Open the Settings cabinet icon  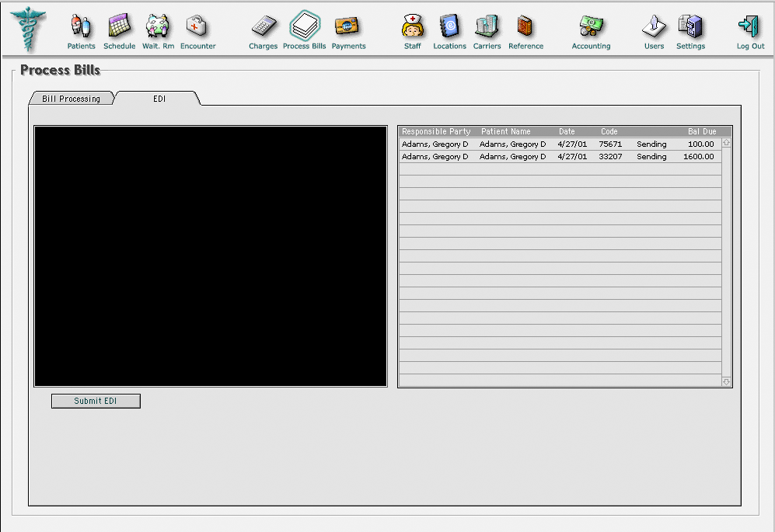pyautogui.click(x=690, y=26)
